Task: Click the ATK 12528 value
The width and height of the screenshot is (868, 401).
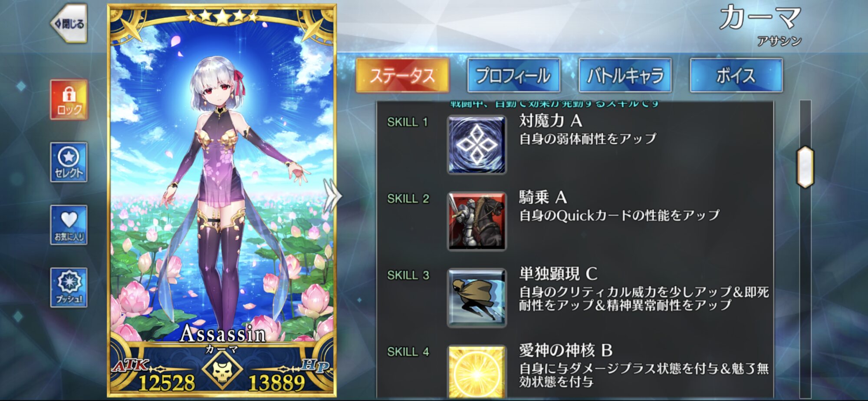Action: click(x=167, y=382)
